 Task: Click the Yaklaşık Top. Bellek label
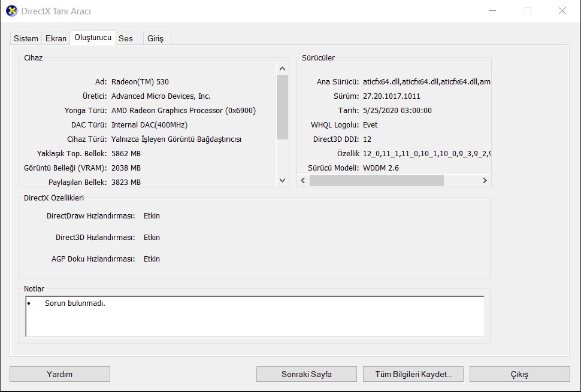tap(72, 154)
